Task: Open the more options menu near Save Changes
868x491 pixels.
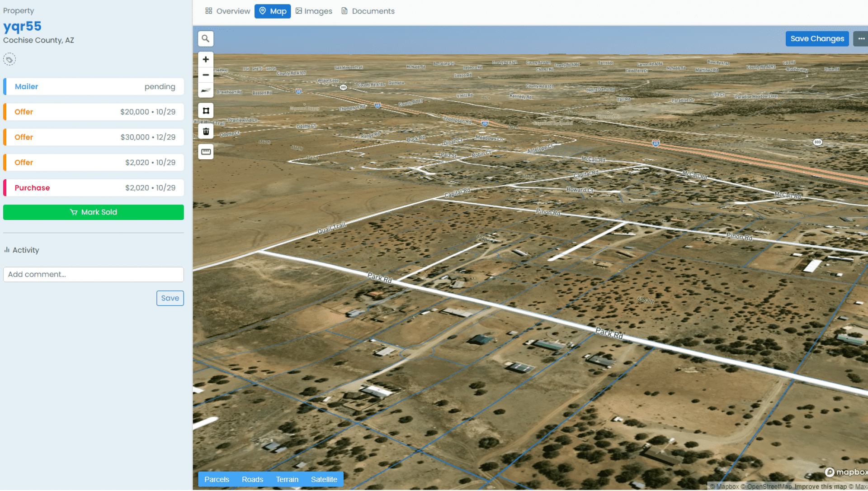Action: pos(860,38)
